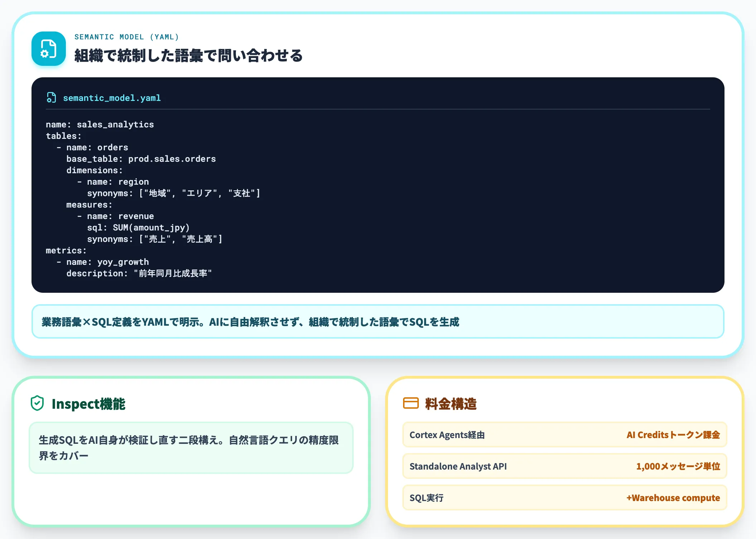Image resolution: width=756 pixels, height=539 pixels.
Task: Click the Cortex Agents経由 label
Action: pos(447,434)
